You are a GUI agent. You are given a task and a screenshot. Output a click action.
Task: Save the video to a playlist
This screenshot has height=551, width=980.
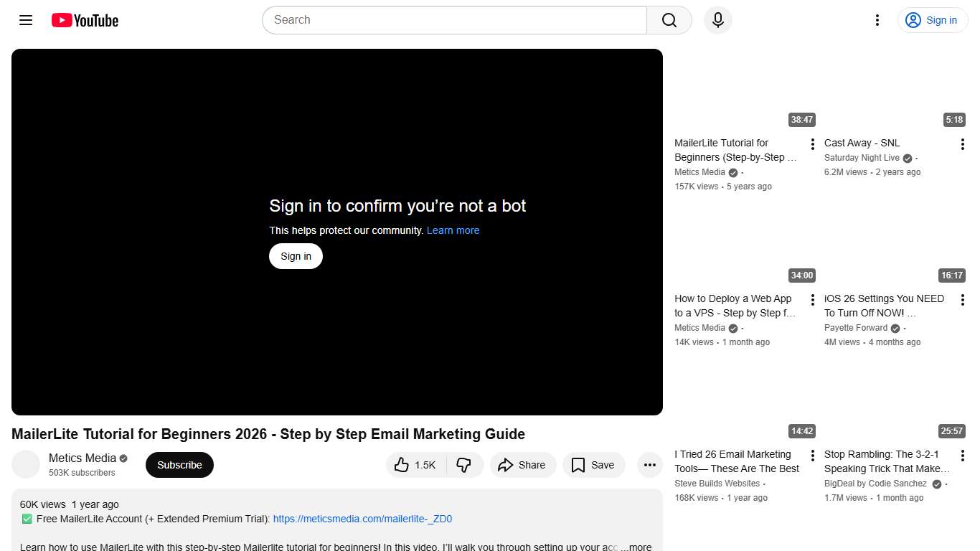point(593,465)
